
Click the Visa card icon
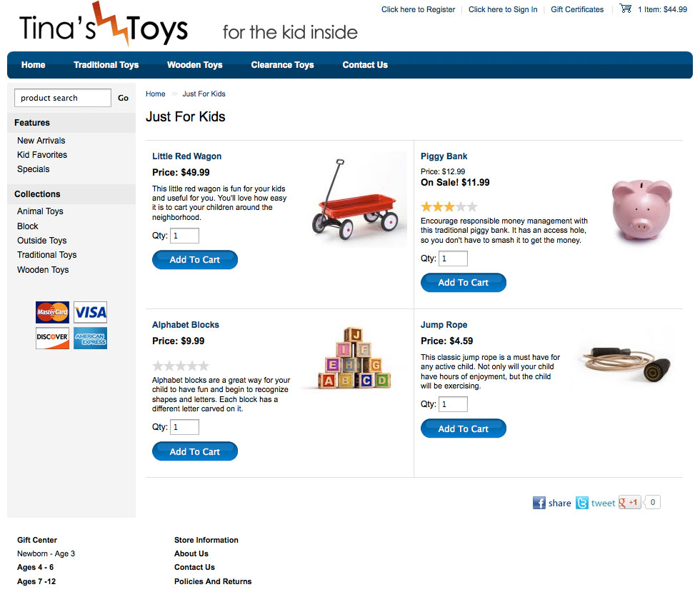90,312
